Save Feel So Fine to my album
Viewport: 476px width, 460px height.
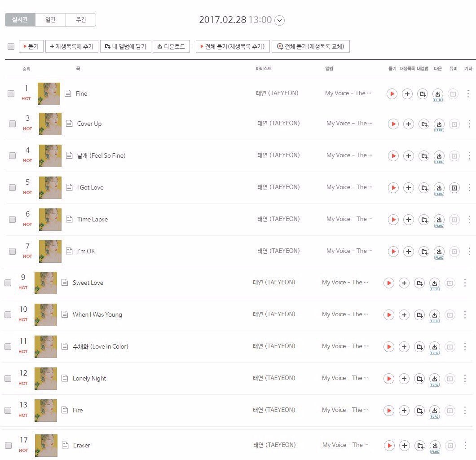tap(424, 156)
